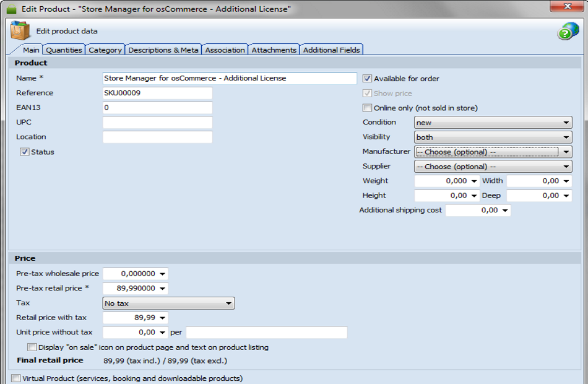Open the Weight value dropdown arrow
588x384 pixels.
point(474,181)
